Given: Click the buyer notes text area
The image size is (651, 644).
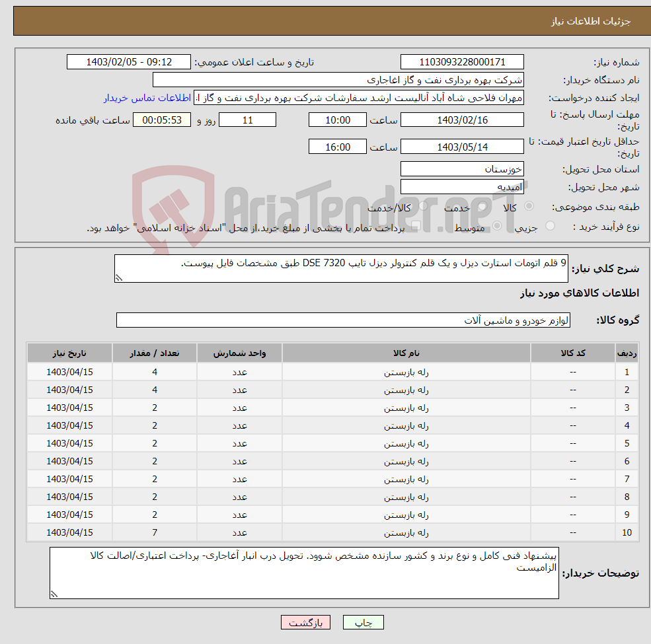Looking at the screenshot, I should coord(304,573).
